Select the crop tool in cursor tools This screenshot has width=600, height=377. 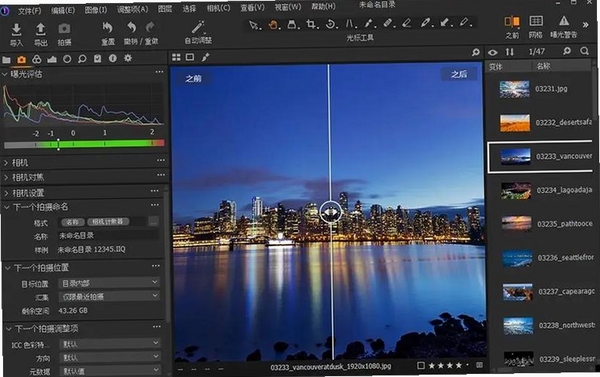point(311,24)
